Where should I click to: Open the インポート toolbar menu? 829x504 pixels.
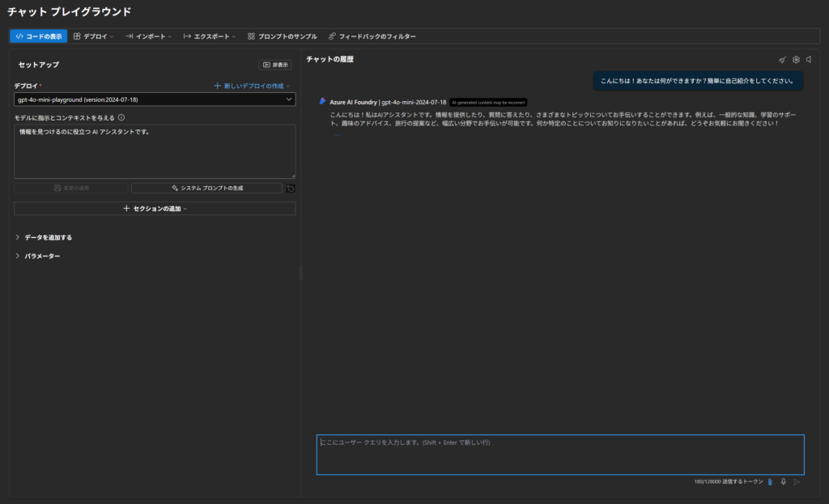[148, 36]
